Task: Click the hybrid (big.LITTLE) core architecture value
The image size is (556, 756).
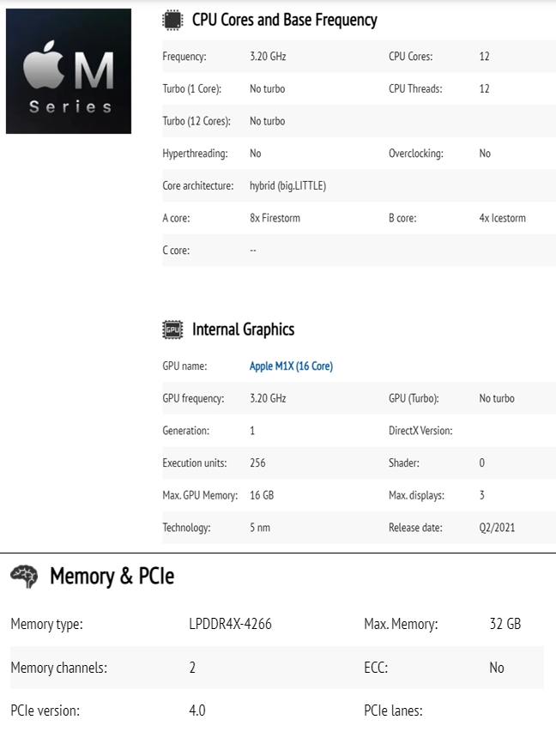Action: click(x=287, y=185)
